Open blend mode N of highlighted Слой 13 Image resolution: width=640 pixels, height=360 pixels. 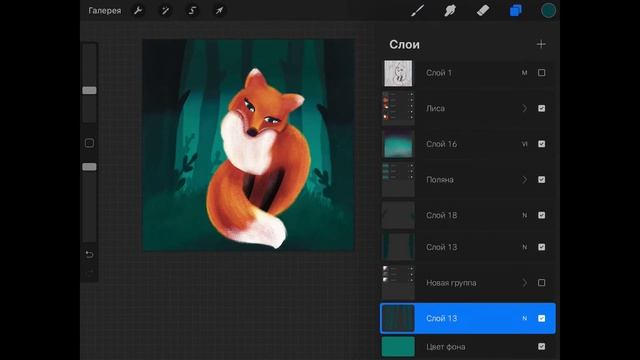click(x=524, y=318)
